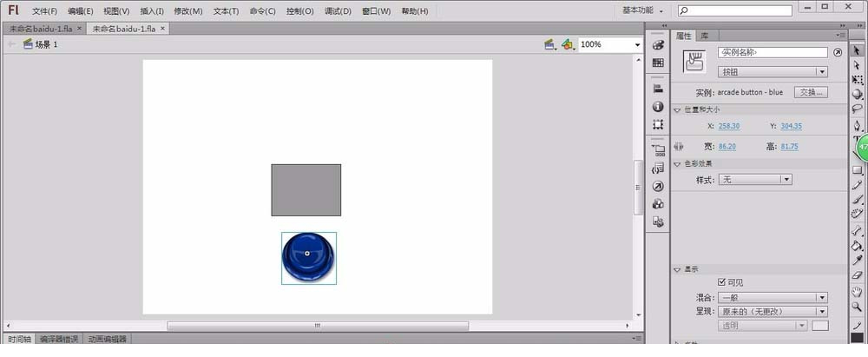The height and width of the screenshot is (357, 868).
Task: Select the gray rectangle on stage
Action: point(306,190)
